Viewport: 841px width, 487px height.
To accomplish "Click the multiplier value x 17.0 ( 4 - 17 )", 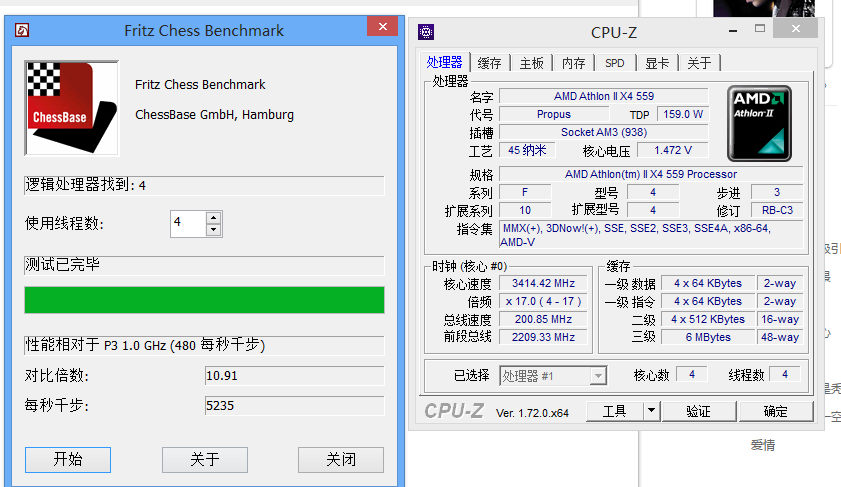I will (x=543, y=301).
